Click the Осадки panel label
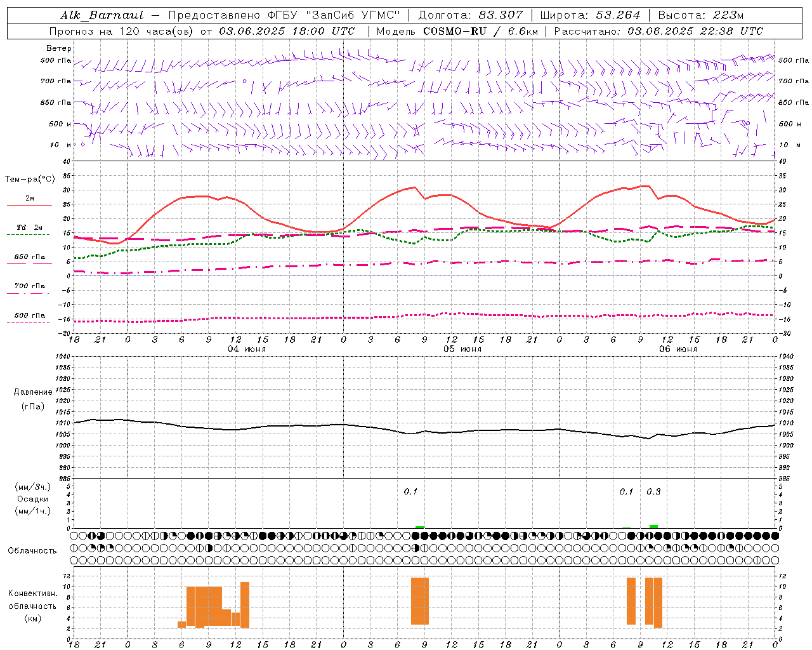Screen dimensions: 812x650 click(33, 499)
